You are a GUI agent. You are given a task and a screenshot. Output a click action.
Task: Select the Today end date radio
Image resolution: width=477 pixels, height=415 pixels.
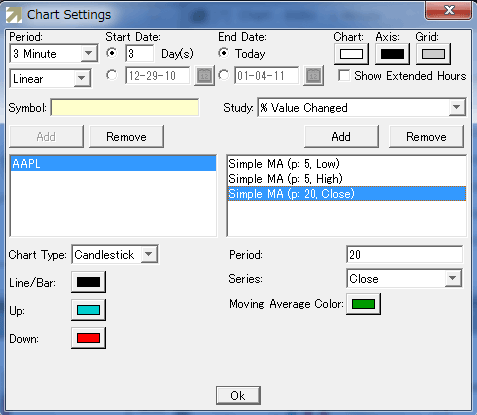224,53
